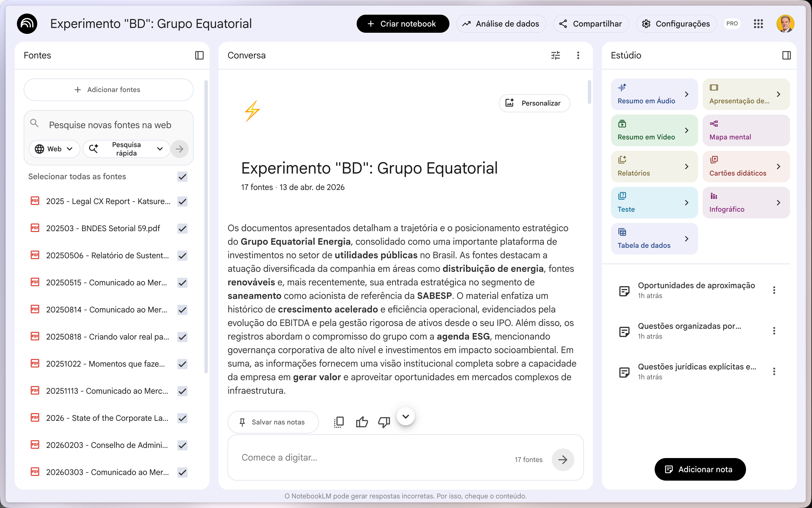Click Adicionar fontes button
Viewport: 812px width, 508px height.
(x=108, y=90)
